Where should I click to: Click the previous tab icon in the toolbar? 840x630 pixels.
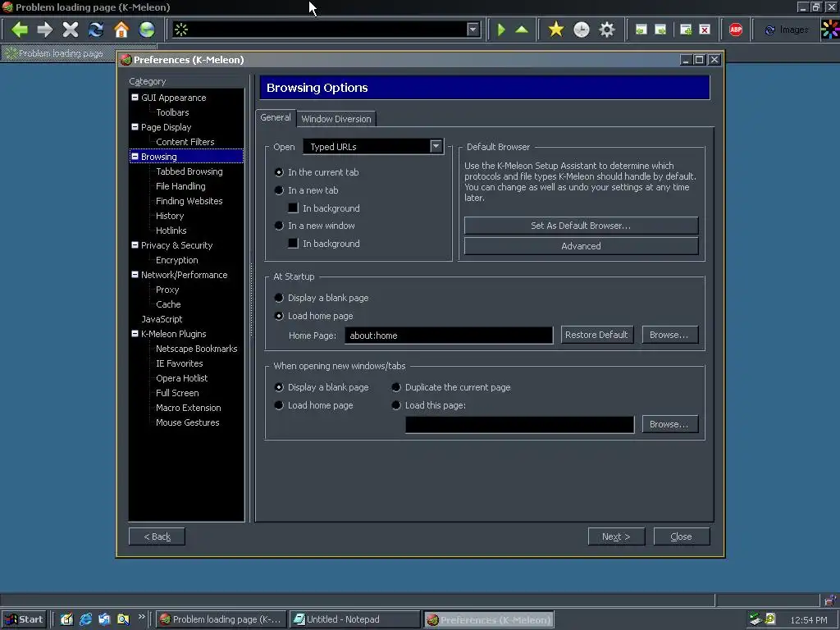click(641, 30)
